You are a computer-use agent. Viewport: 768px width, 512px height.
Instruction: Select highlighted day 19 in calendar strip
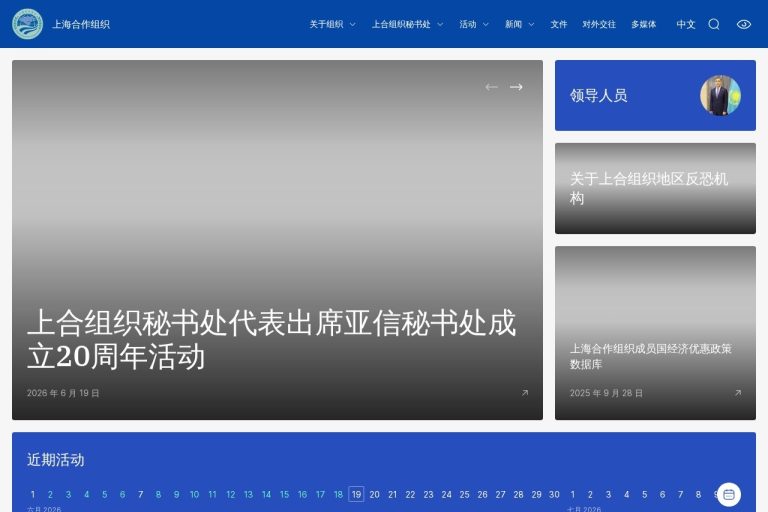pyautogui.click(x=356, y=494)
